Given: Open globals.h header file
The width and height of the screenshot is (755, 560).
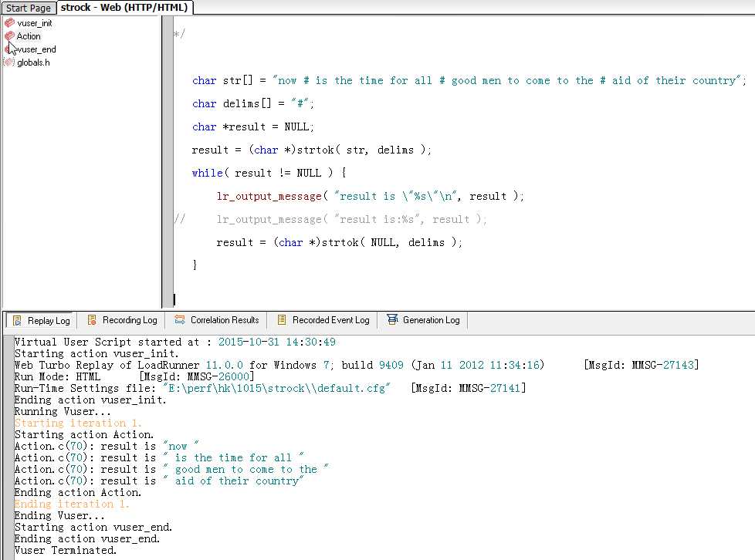Looking at the screenshot, I should pos(33,62).
